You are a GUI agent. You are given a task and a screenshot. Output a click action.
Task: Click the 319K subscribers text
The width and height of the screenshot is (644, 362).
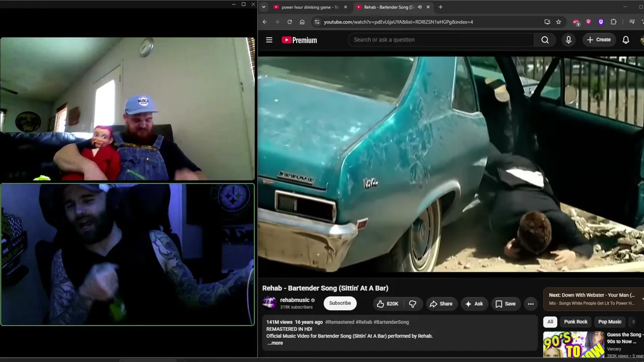296,307
